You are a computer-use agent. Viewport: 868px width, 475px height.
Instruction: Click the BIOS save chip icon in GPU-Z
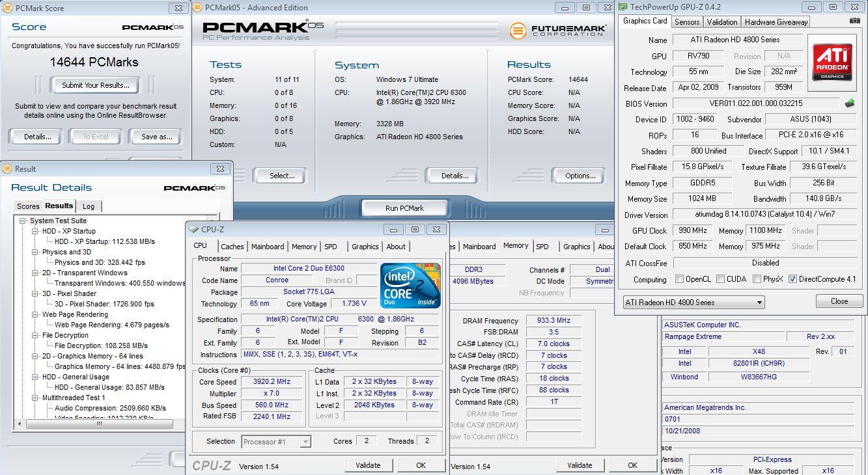point(849,103)
